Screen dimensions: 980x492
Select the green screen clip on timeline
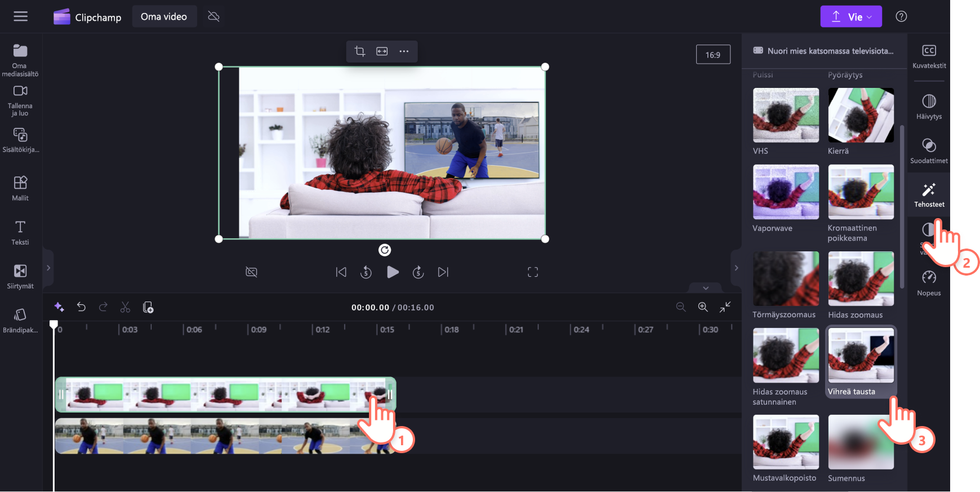coord(225,395)
